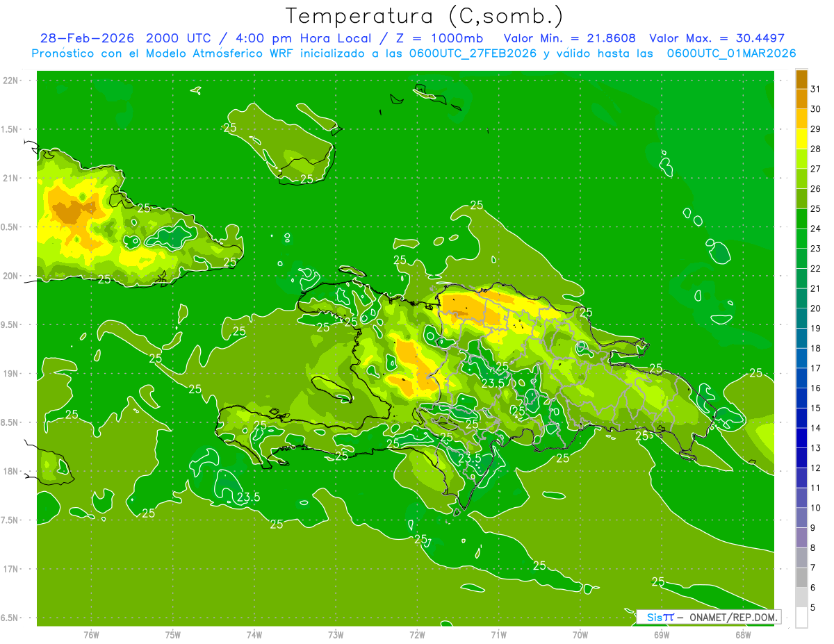Click the "69W" longitude axis label
Screen dimensions: 834x644
pos(662,634)
